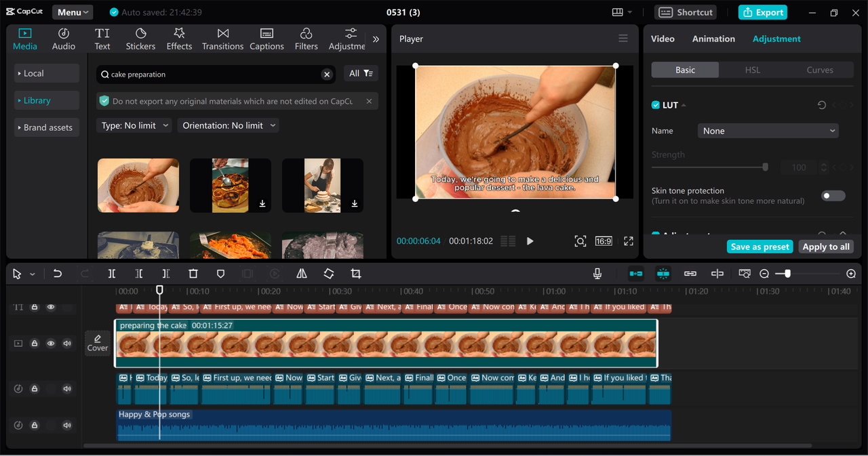Delete the selected clip with trash icon
This screenshot has width=868, height=456.
pyautogui.click(x=193, y=274)
